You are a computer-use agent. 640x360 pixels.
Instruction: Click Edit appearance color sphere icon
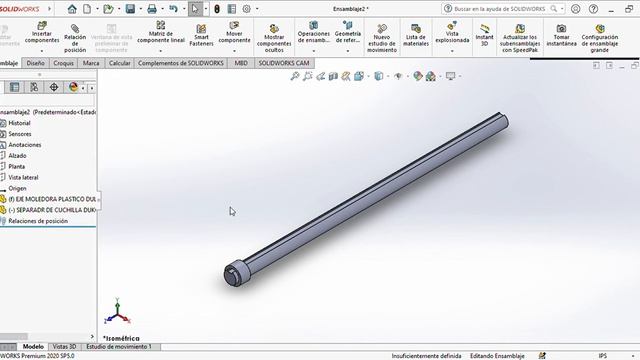pyautogui.click(x=417, y=76)
